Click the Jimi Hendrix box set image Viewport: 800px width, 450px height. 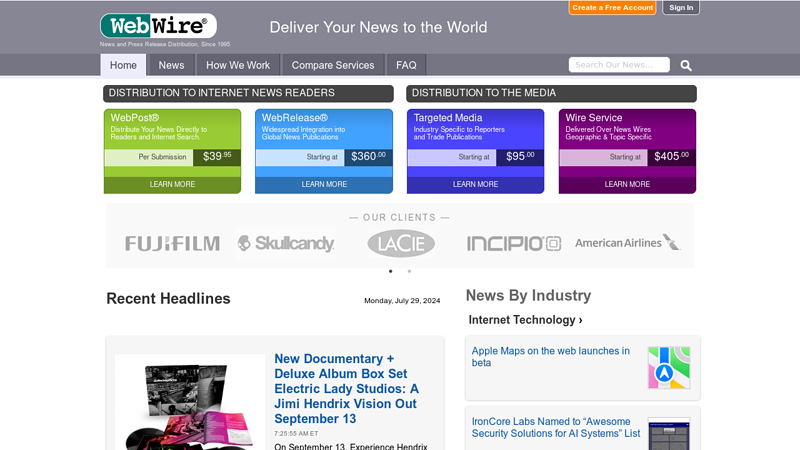pyautogui.click(x=190, y=403)
